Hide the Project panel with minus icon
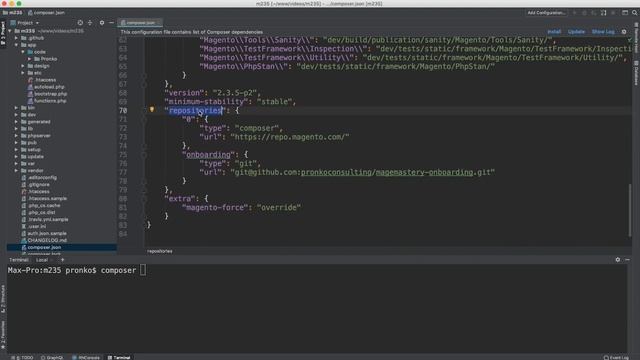 pos(111,23)
